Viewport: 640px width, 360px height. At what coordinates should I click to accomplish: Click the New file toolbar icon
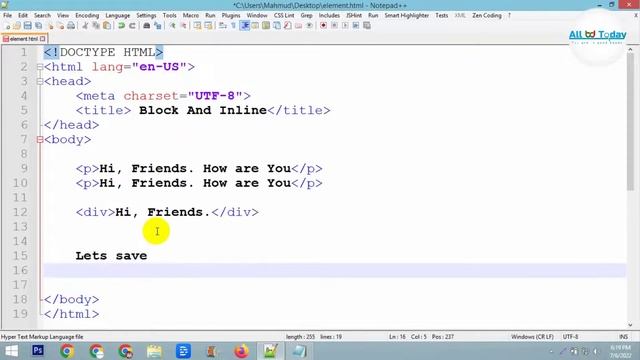[x=7, y=26]
